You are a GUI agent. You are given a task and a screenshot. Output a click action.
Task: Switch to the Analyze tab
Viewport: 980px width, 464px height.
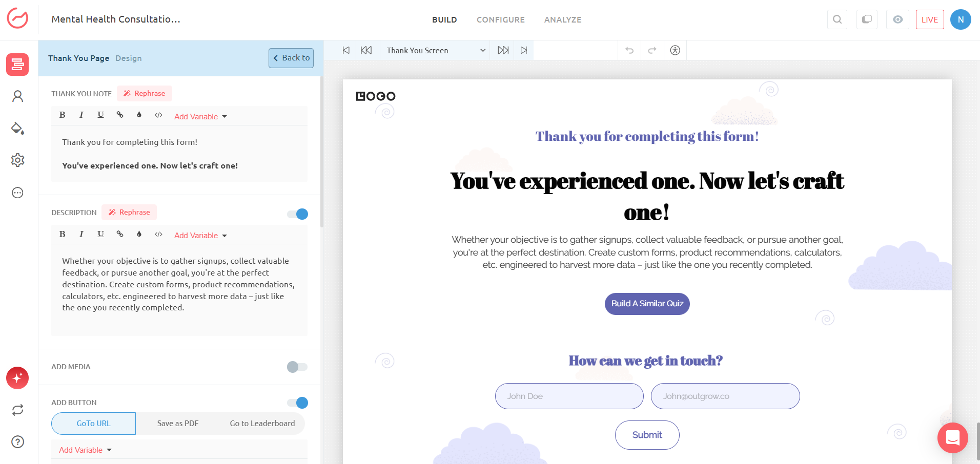562,19
